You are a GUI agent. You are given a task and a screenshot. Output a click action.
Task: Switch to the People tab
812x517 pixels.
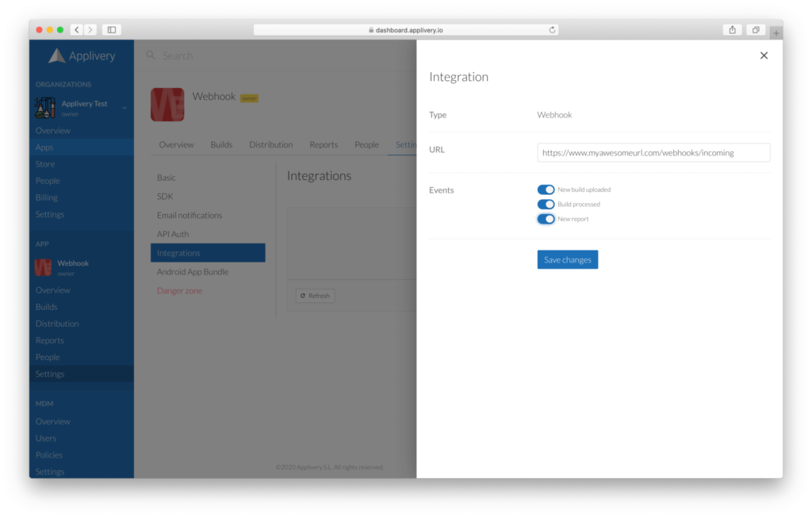pyautogui.click(x=366, y=144)
